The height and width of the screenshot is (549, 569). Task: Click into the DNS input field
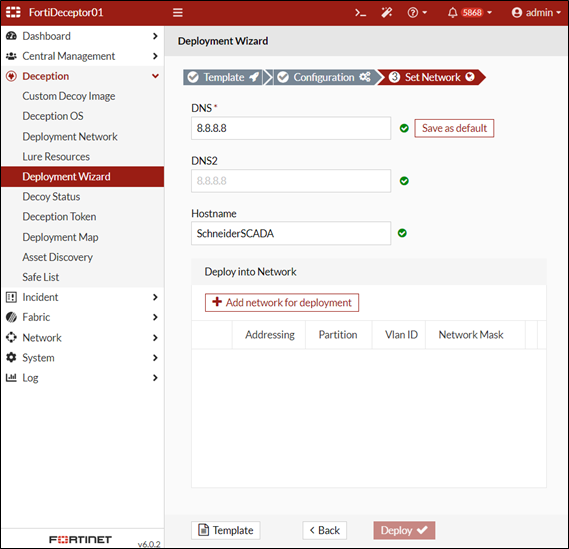[x=291, y=128]
